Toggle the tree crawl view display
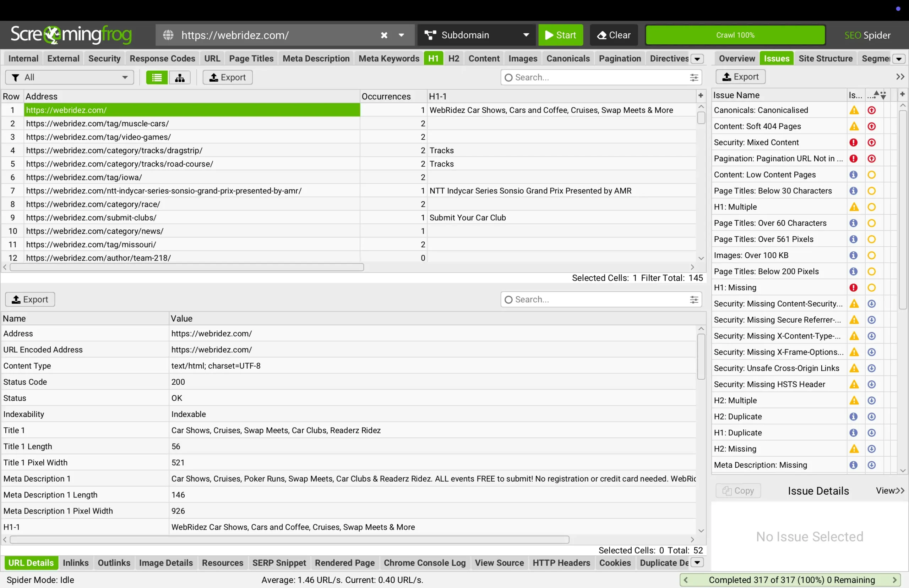Screen dimensions: 909x588 [x=180, y=77]
